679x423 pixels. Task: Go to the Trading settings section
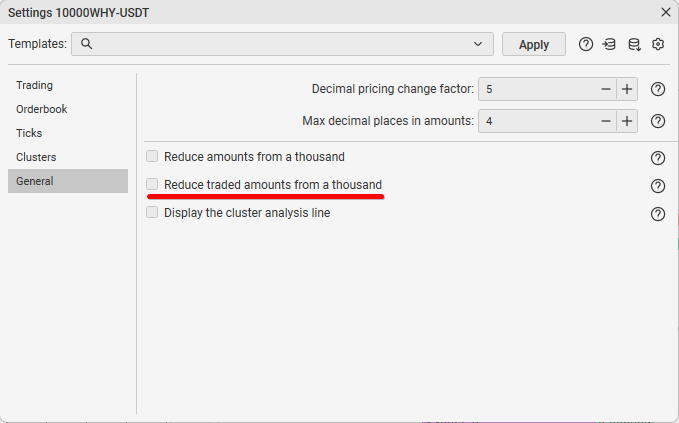(x=35, y=85)
